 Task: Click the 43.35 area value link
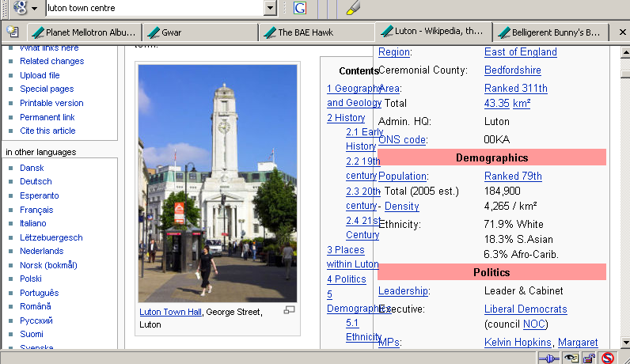point(496,103)
